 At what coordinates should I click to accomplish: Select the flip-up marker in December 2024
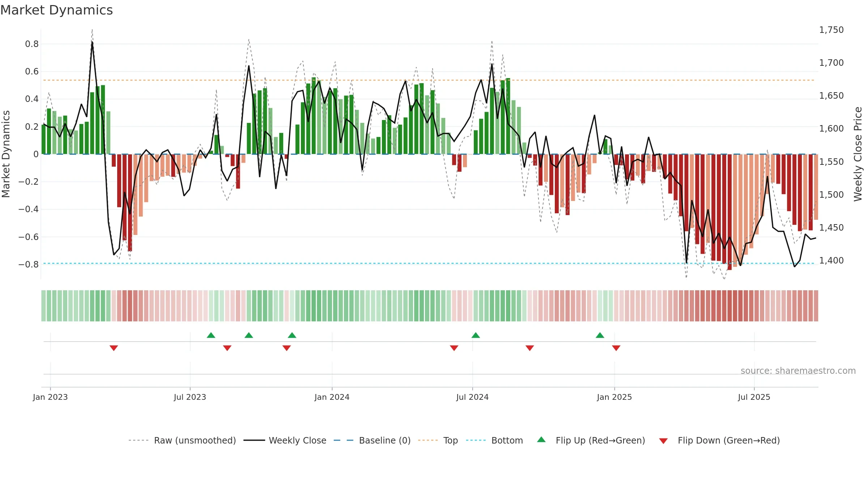pos(600,335)
